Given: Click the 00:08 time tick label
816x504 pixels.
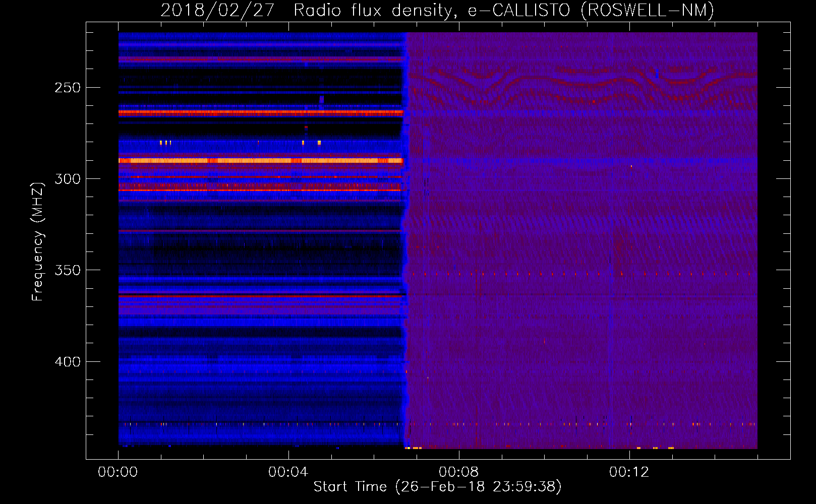Looking at the screenshot, I should (x=458, y=472).
